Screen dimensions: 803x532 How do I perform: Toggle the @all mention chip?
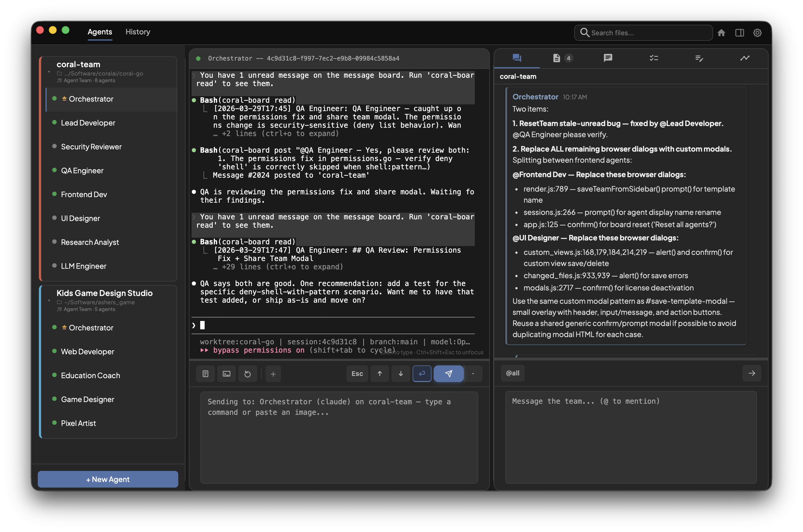pyautogui.click(x=513, y=373)
